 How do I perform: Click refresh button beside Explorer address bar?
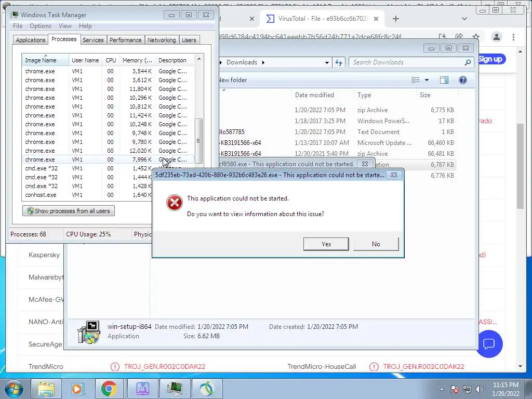point(339,62)
